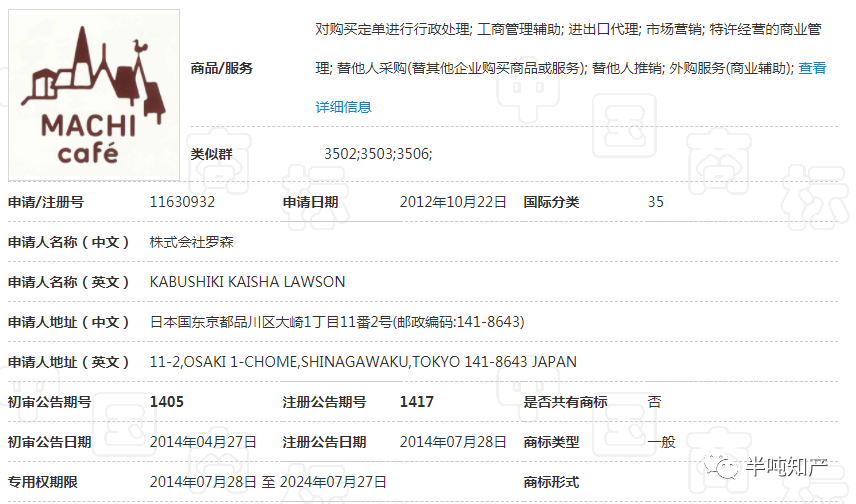
Task: Select the 商标形式 label
Action: click(x=551, y=482)
